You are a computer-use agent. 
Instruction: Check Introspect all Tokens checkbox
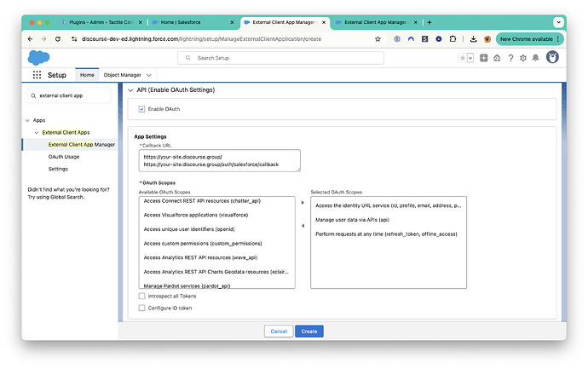point(141,297)
